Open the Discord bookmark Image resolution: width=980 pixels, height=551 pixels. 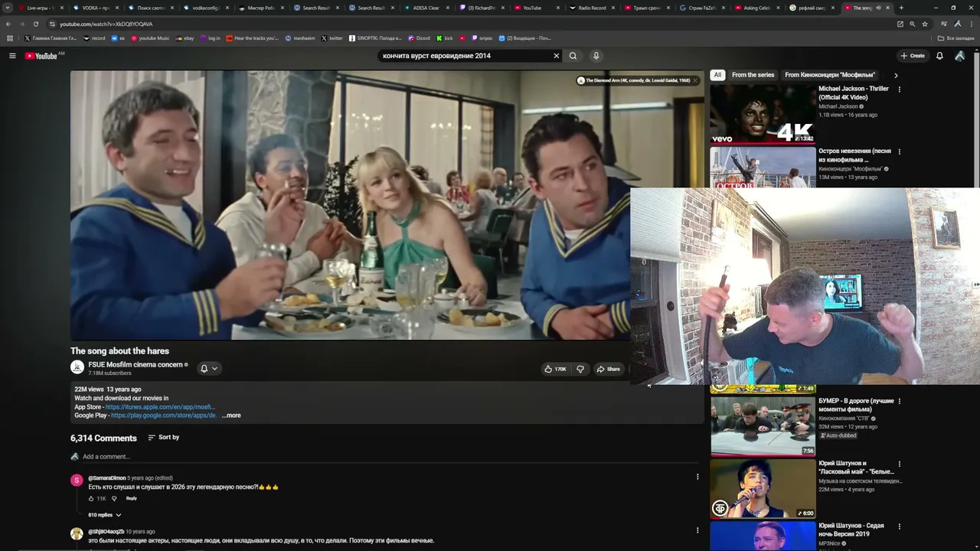pos(419,38)
